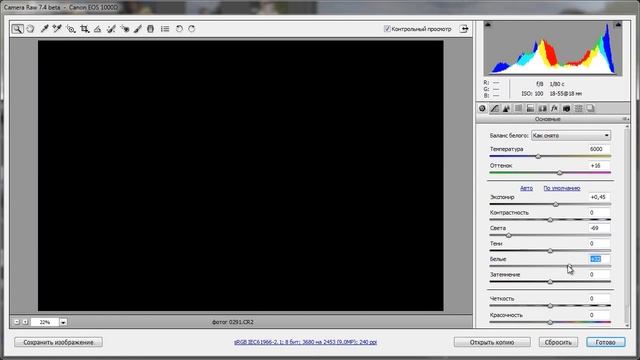Open the Основные (Basic) panel tab
640x360 pixels.
coord(482,109)
